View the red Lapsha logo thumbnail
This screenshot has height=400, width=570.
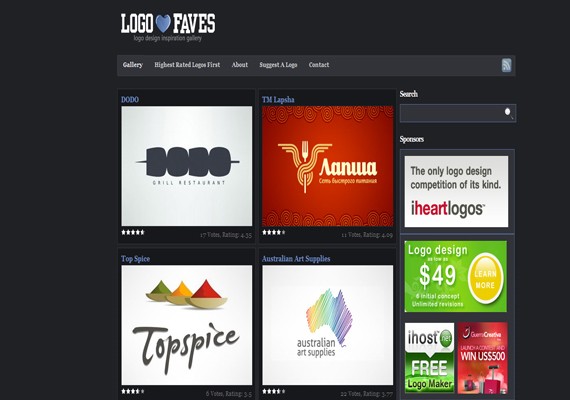click(328, 166)
